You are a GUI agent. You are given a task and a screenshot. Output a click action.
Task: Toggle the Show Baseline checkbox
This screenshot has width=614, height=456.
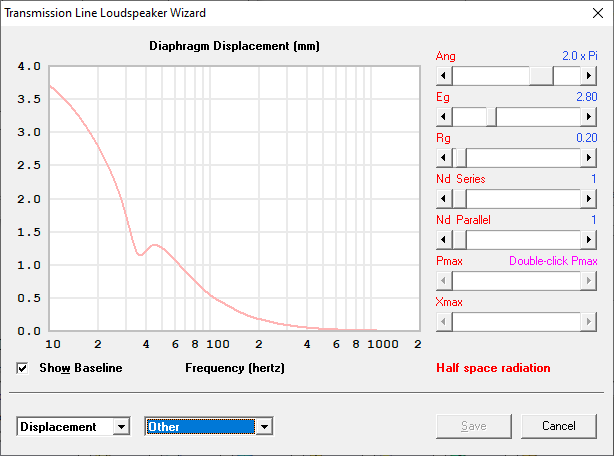(x=22, y=368)
